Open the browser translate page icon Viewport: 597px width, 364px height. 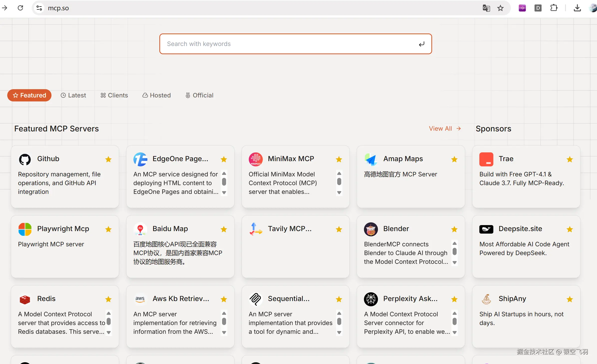(486, 8)
